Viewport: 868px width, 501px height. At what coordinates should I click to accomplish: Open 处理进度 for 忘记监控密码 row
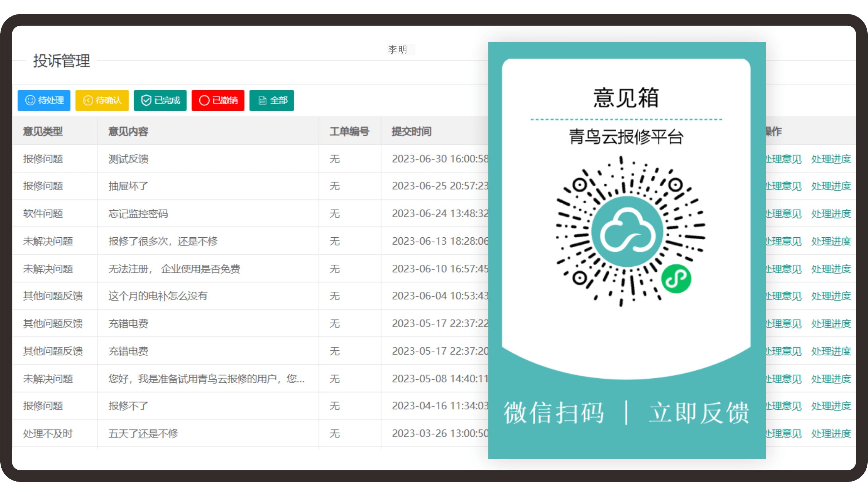click(831, 214)
